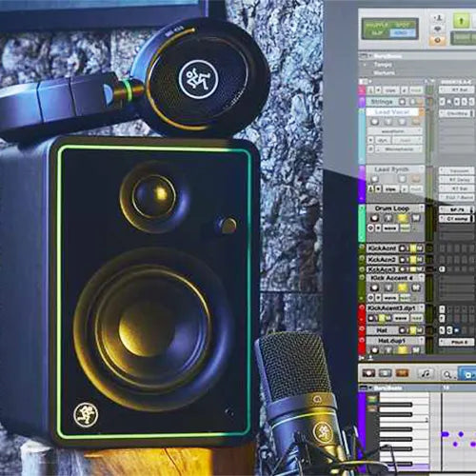Select the Tempo ruler row
The height and width of the screenshot is (476, 476).
[x=383, y=65]
